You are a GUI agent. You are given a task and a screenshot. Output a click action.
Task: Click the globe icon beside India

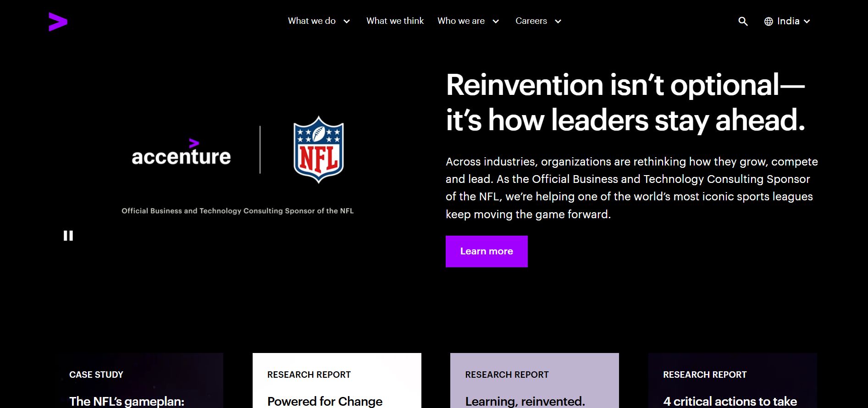768,22
